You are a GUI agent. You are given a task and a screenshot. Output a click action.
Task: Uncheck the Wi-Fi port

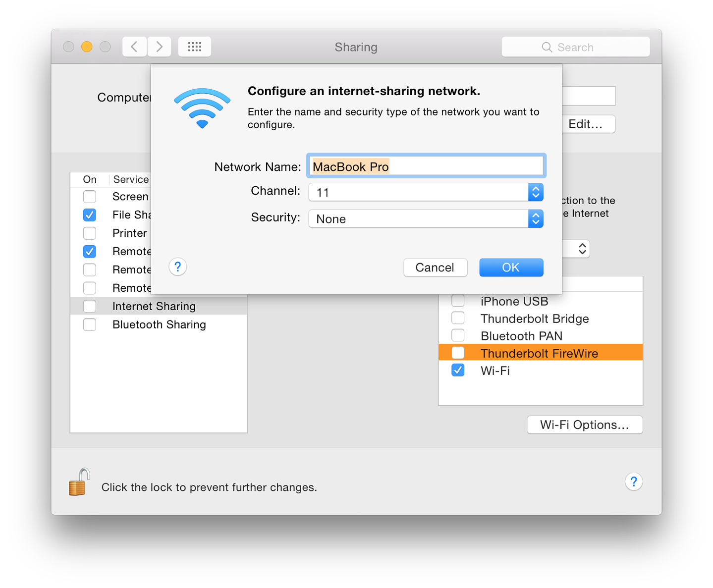tap(458, 370)
